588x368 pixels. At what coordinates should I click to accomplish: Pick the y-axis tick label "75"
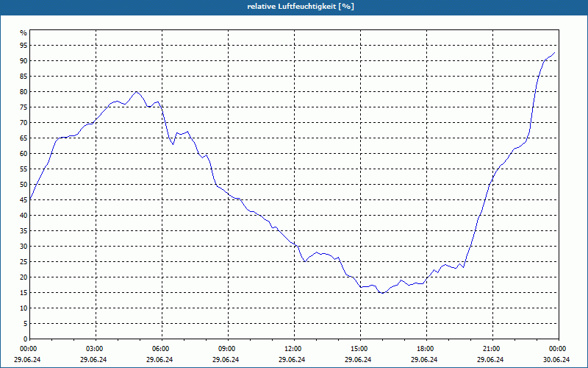tap(24, 107)
